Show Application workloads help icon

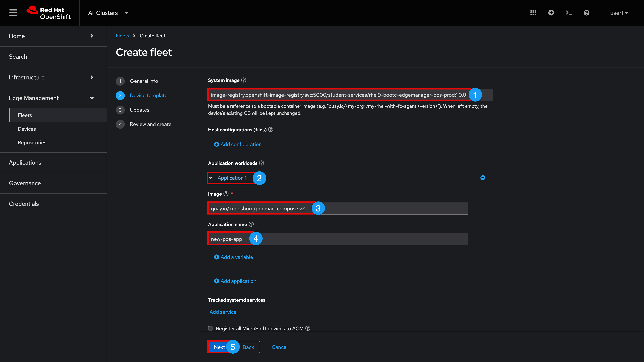click(x=261, y=163)
